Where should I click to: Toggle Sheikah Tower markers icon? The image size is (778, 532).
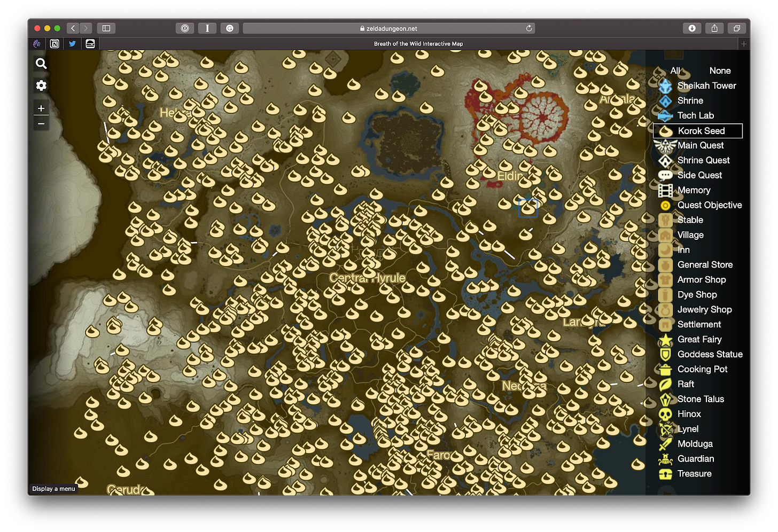tap(665, 85)
